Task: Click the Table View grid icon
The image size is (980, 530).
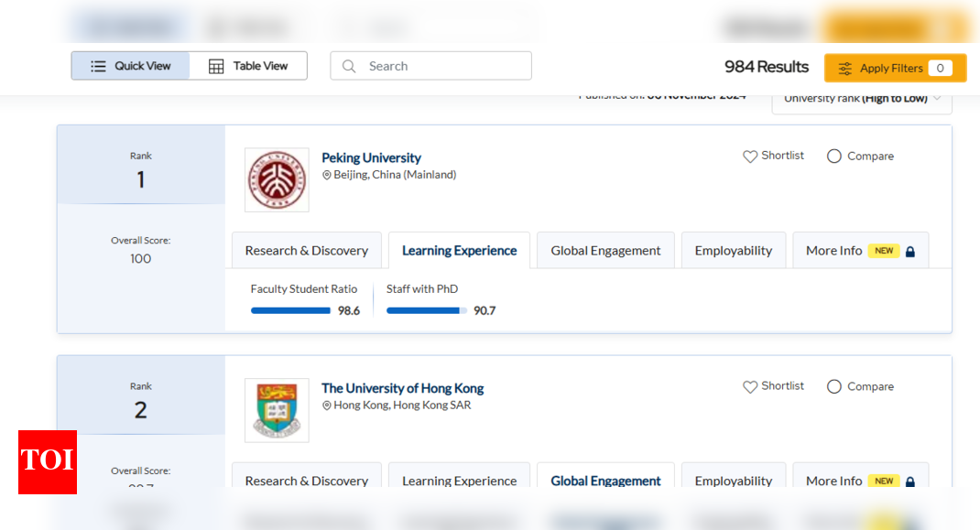Action: click(216, 66)
